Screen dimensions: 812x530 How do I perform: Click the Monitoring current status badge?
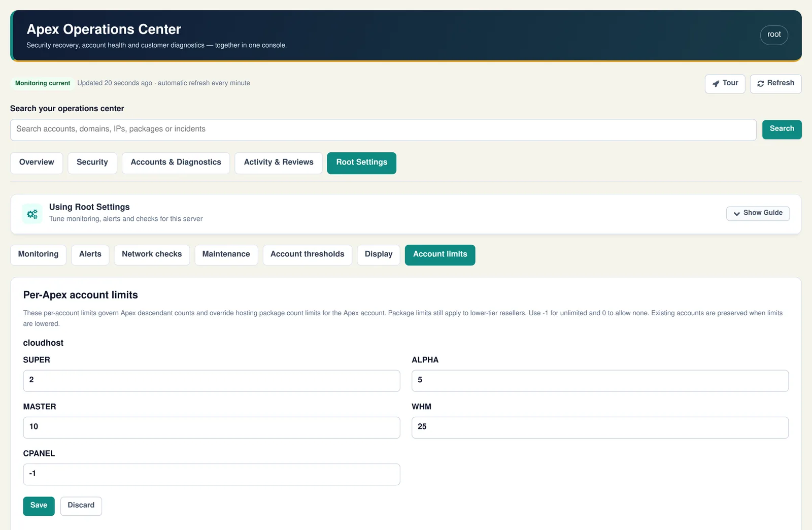click(x=43, y=83)
